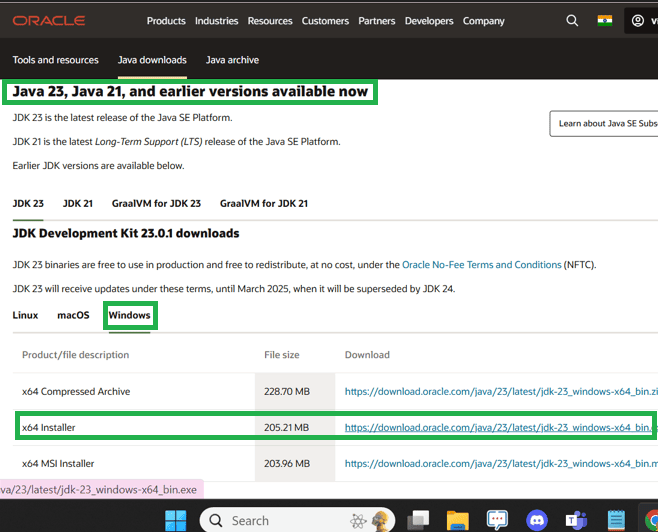Viewport: 658px width, 532px height.
Task: Click the India flag country selector
Action: tap(604, 20)
